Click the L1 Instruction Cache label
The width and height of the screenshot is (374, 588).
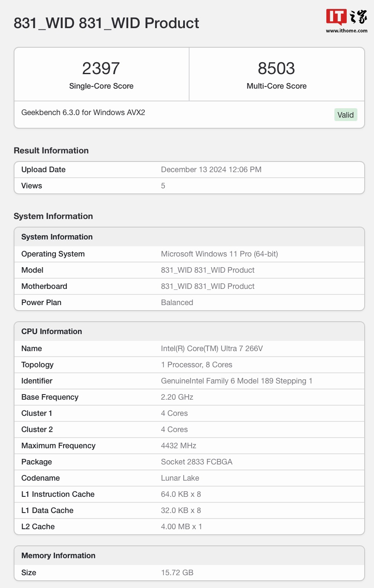[x=58, y=494]
